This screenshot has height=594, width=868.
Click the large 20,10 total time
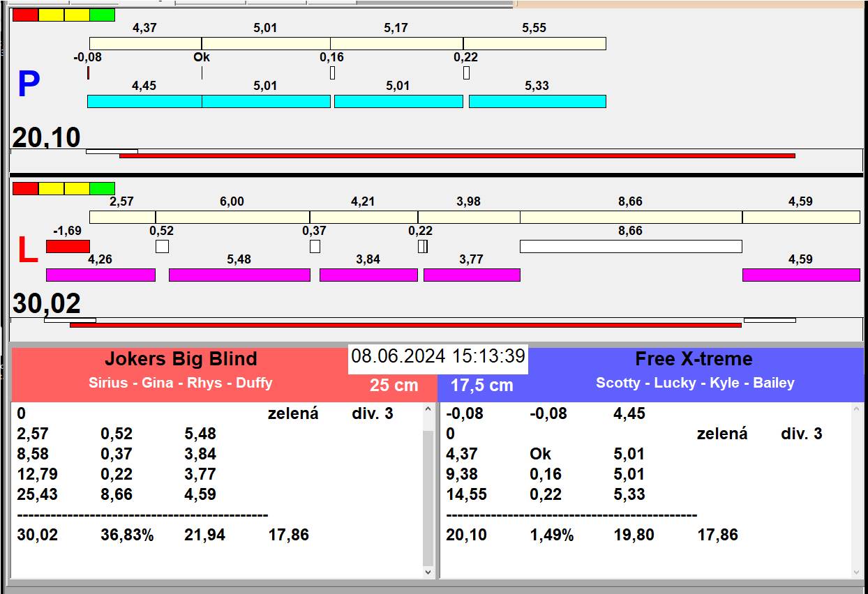coord(47,137)
